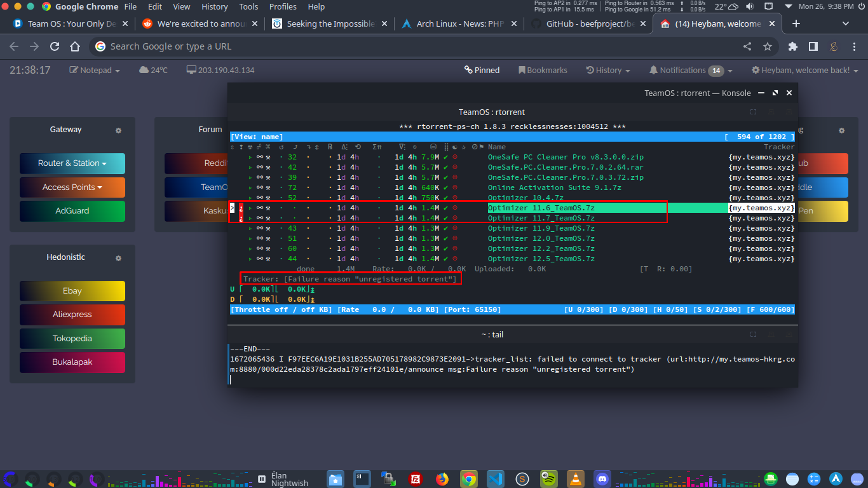868x488 pixels.
Task: Select the Online Activation Suite 9.1.7z row
Action: [512, 187]
